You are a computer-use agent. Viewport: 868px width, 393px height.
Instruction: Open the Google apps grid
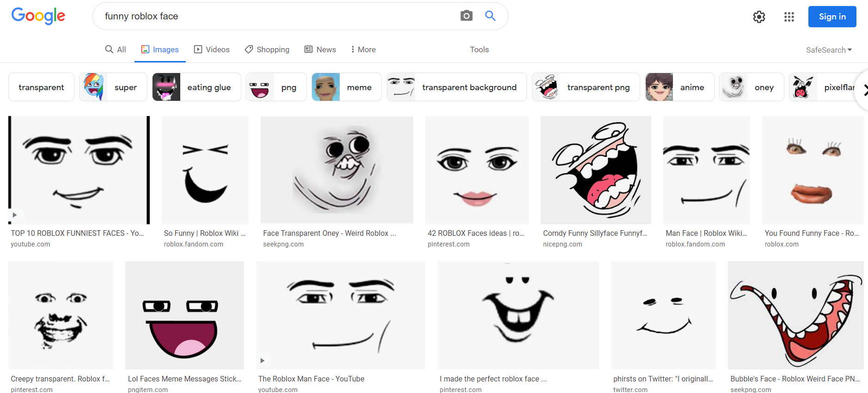(789, 17)
